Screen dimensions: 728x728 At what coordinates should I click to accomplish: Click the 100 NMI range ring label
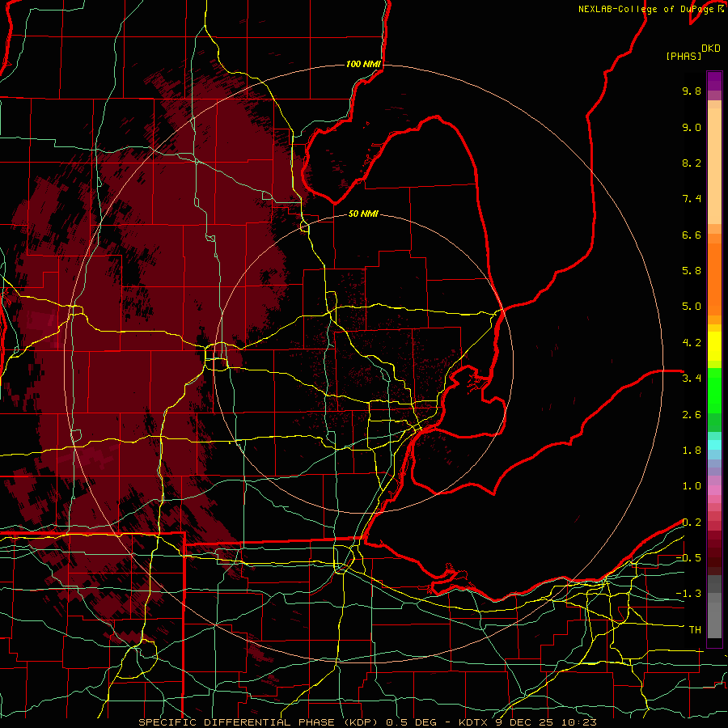point(363,64)
